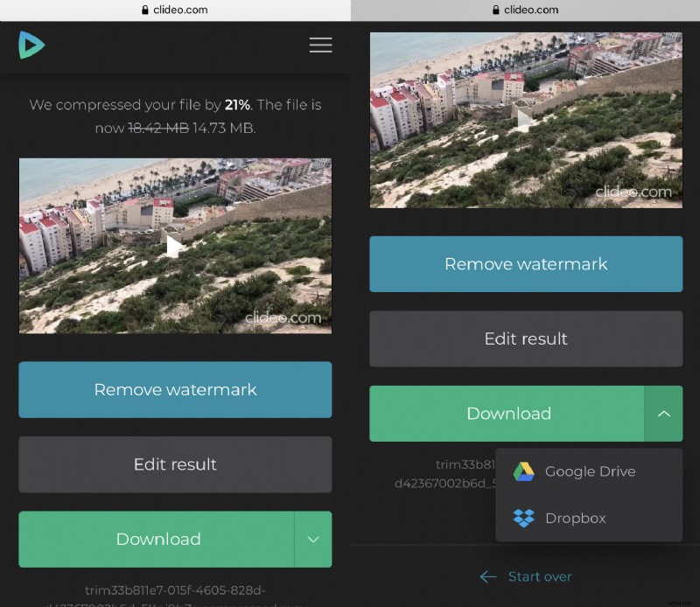Choose Dropbox from the download dropdown
Viewport: 700px width, 607px height.
pos(575,518)
